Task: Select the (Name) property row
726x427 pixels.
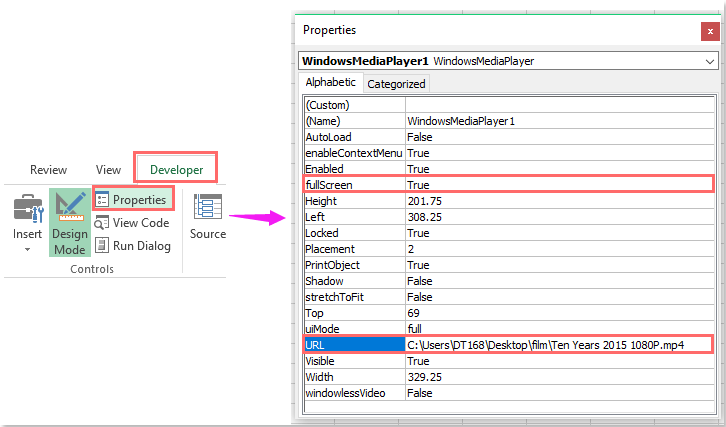Action: [x=354, y=121]
